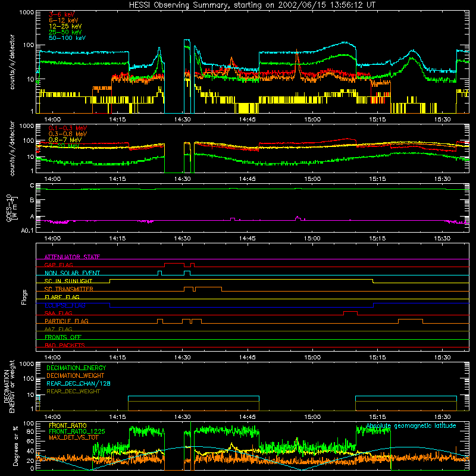476x476 pixels.
Task: Click the B class tick label on GOES plot
Action: pyautogui.click(x=32, y=201)
